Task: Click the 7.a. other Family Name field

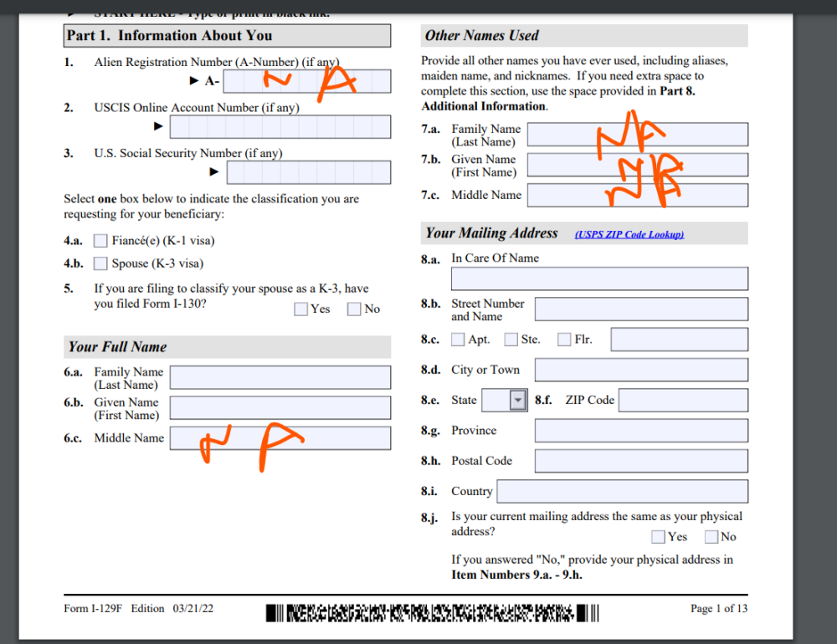Action: pyautogui.click(x=638, y=135)
